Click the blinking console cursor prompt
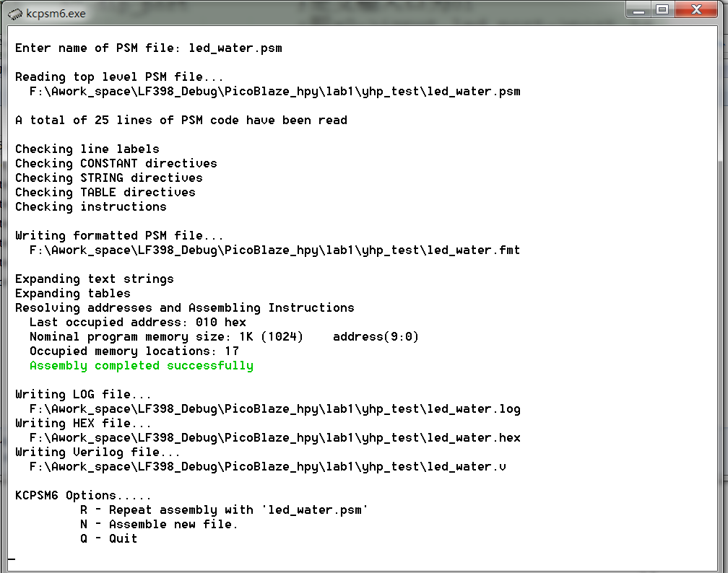728x573 pixels. [12, 559]
